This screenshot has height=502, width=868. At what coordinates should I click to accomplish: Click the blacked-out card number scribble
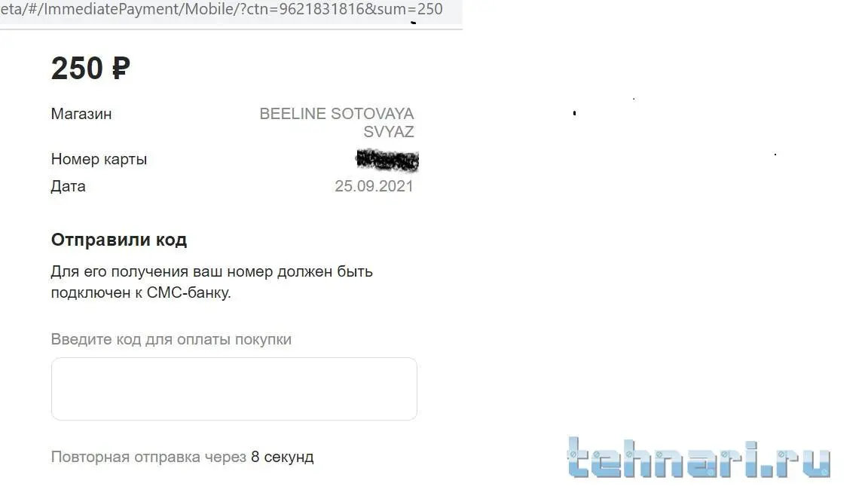(x=387, y=160)
